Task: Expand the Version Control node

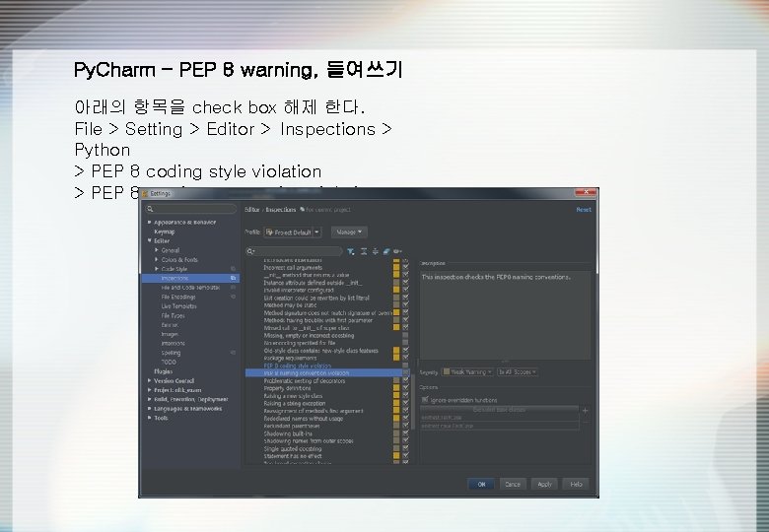Action: pyautogui.click(x=149, y=380)
